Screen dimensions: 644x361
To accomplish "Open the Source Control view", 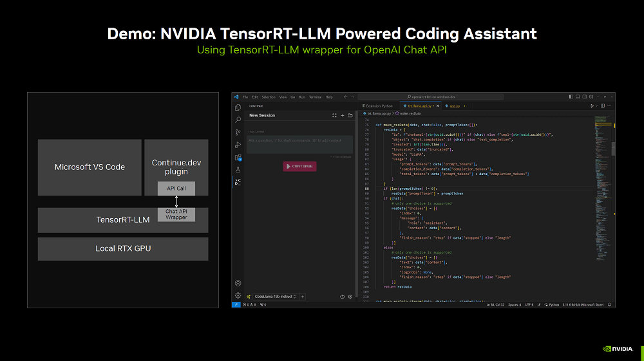I will [238, 132].
